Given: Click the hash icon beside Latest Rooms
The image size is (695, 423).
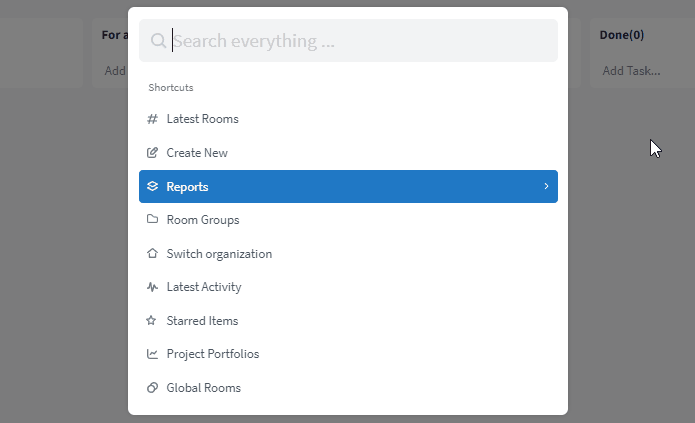Looking at the screenshot, I should click(x=152, y=119).
